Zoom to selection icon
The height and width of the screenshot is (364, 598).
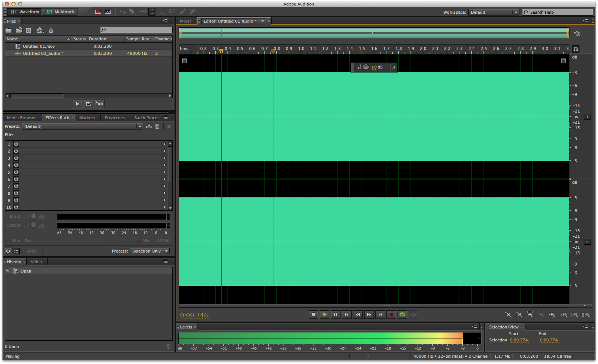pyautogui.click(x=586, y=315)
